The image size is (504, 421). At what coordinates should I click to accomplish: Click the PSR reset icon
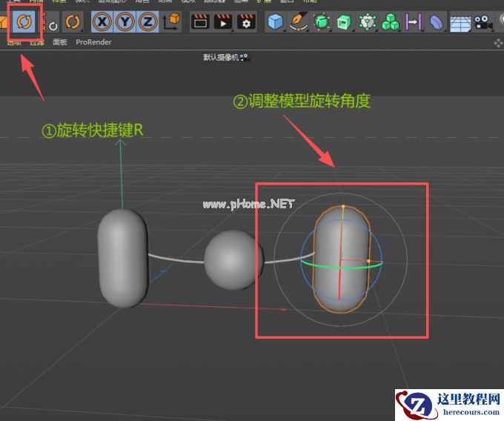coord(50,22)
